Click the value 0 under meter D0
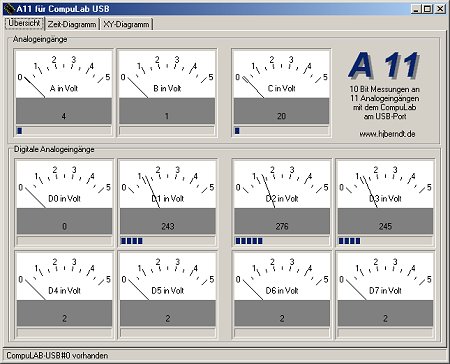The height and width of the screenshot is (364, 450). click(x=64, y=227)
